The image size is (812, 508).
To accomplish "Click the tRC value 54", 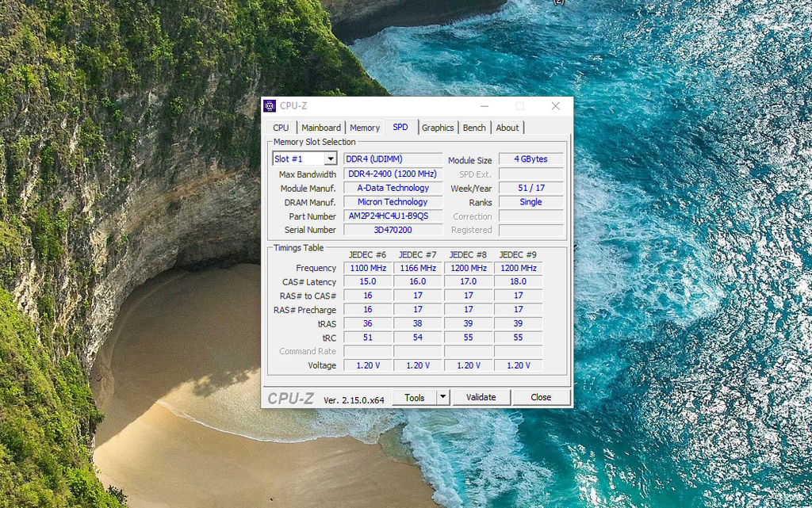I will tap(418, 338).
